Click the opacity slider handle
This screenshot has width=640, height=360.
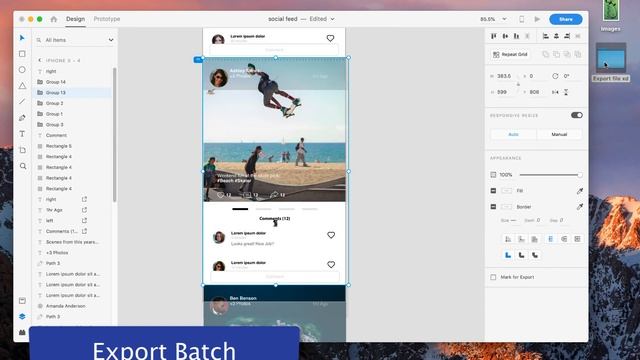[x=580, y=175]
